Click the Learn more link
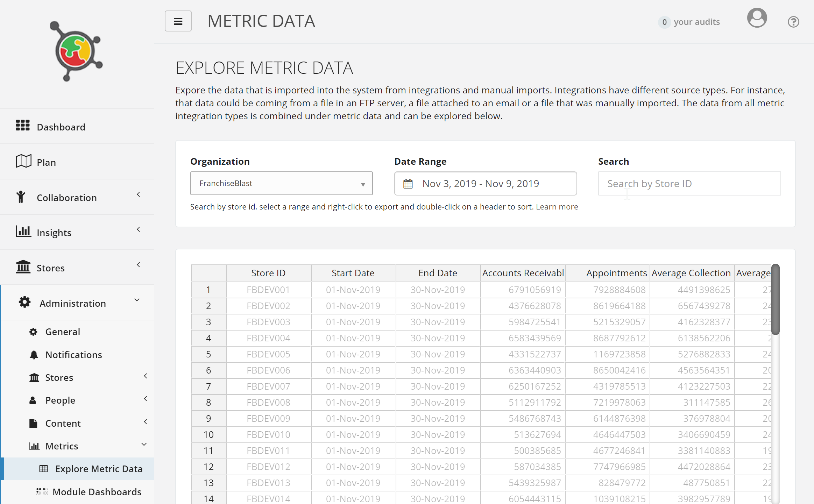 pos(557,207)
